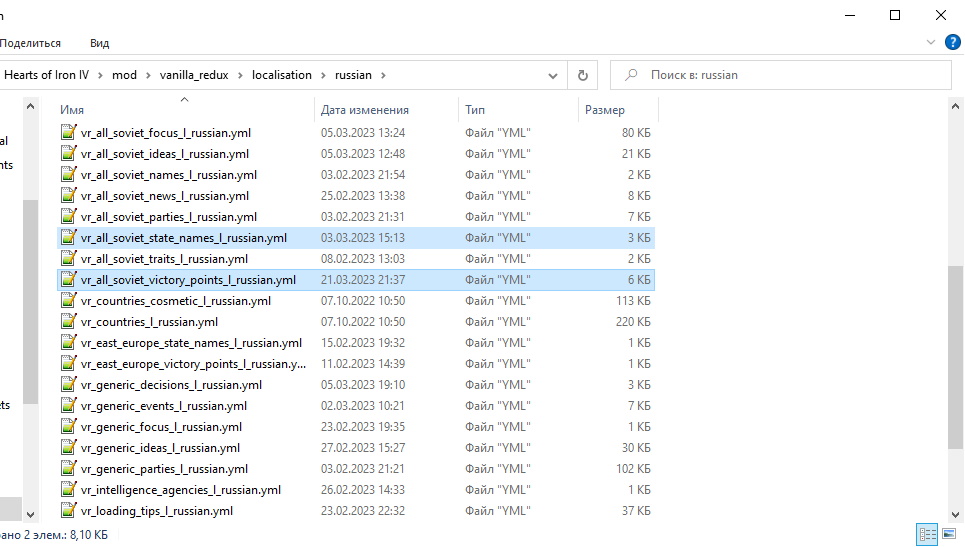Viewport: 965px width, 547px height.
Task: Open Explorer help with question mark icon
Action: tap(953, 42)
